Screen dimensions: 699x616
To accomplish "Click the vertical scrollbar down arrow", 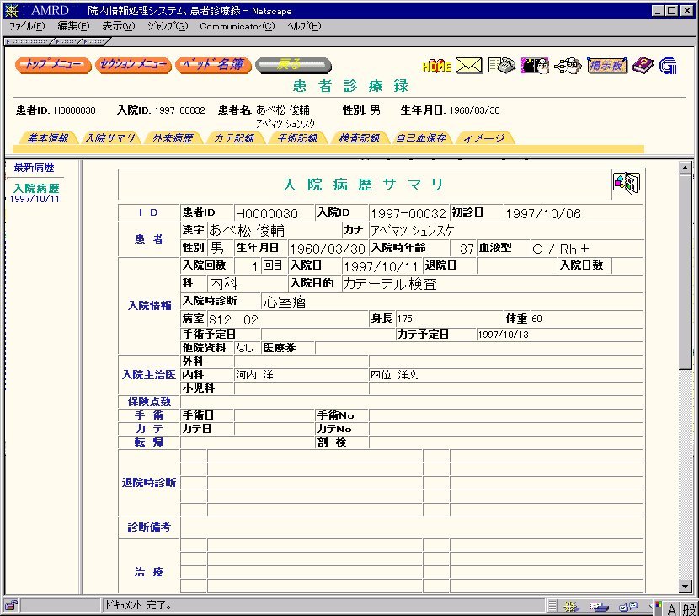I will (685, 587).
